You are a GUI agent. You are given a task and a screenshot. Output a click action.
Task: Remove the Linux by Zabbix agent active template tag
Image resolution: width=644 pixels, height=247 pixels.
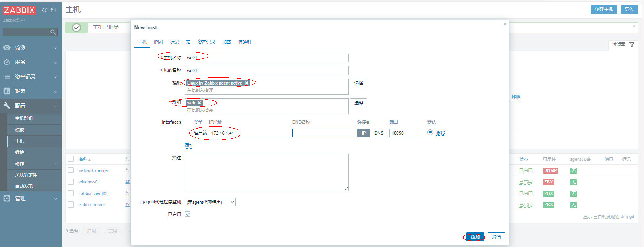tap(247, 83)
